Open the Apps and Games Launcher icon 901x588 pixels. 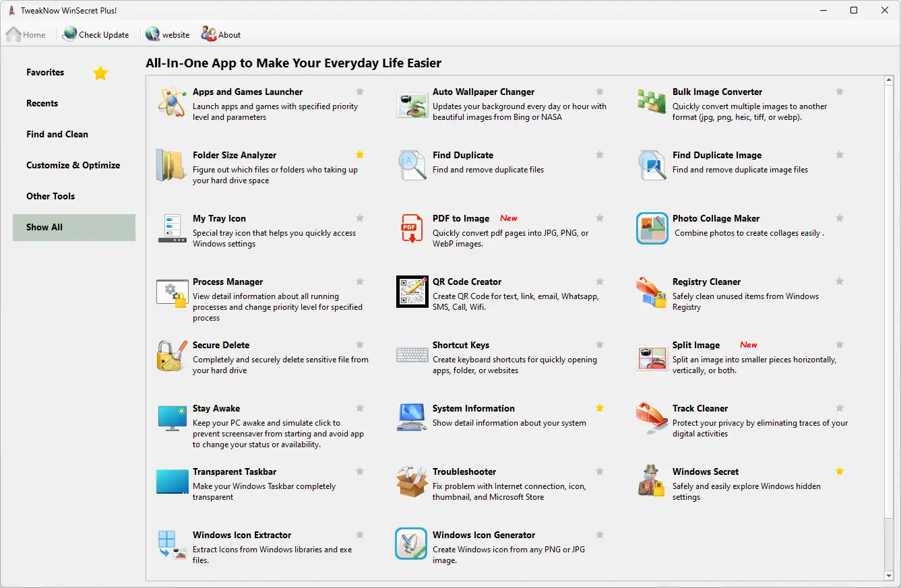[172, 102]
